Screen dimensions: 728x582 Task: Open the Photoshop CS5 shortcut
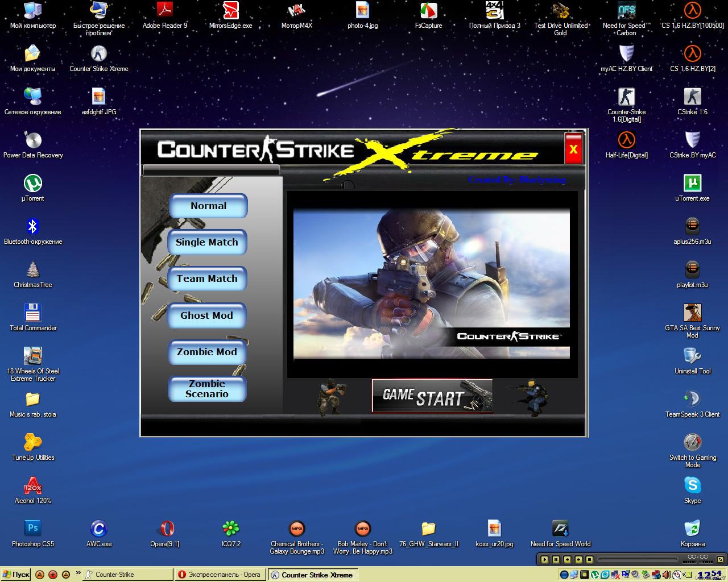(33, 534)
